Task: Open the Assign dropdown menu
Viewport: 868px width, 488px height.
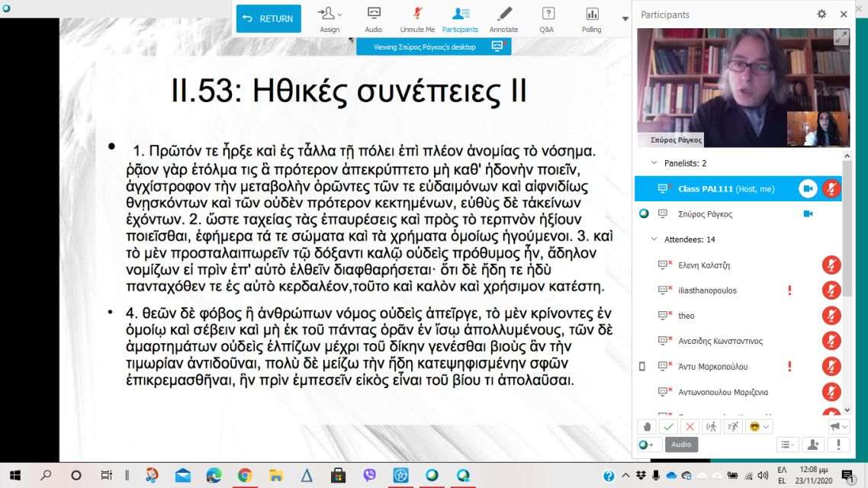Action: (330, 18)
